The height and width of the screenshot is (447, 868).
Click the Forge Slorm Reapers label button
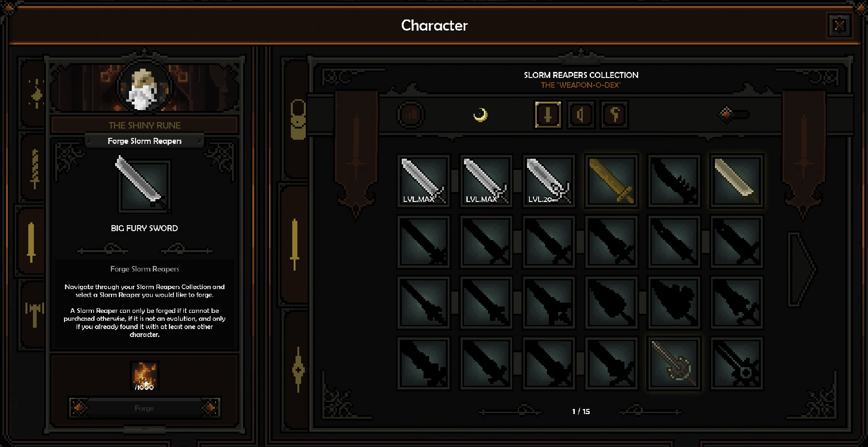click(x=145, y=141)
